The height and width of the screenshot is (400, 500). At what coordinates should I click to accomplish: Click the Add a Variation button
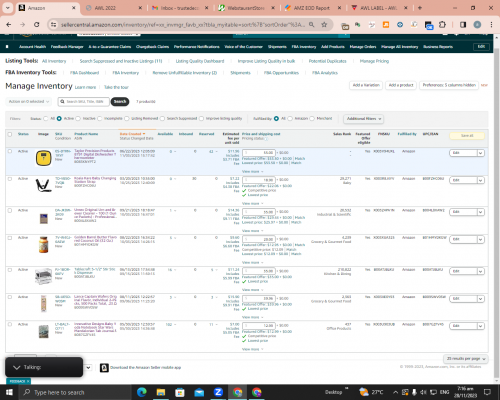tap(366, 85)
